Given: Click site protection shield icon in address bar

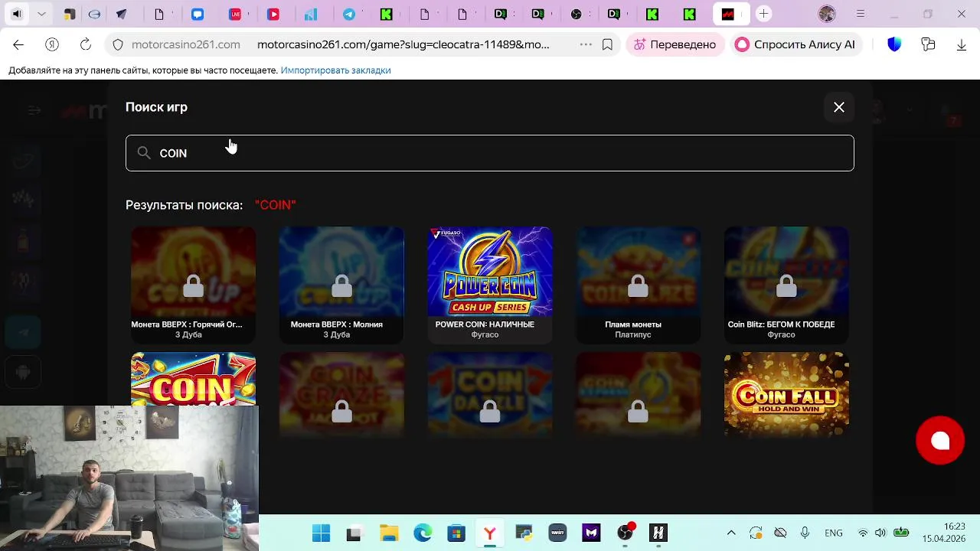Looking at the screenshot, I should [x=118, y=44].
